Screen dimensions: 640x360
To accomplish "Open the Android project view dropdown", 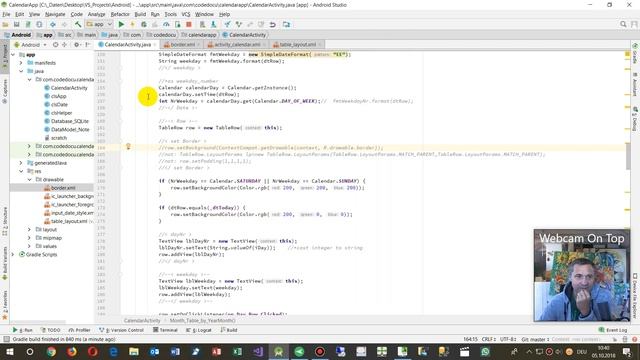I will pos(31,44).
